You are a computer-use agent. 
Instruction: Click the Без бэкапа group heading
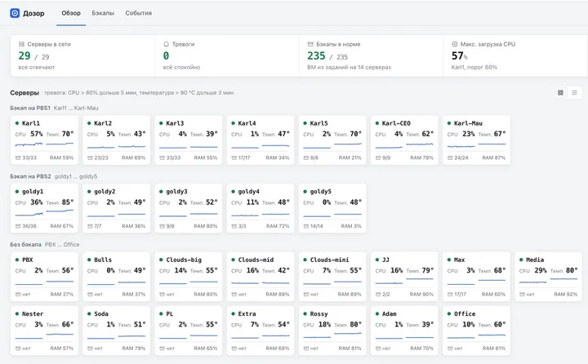[25, 244]
